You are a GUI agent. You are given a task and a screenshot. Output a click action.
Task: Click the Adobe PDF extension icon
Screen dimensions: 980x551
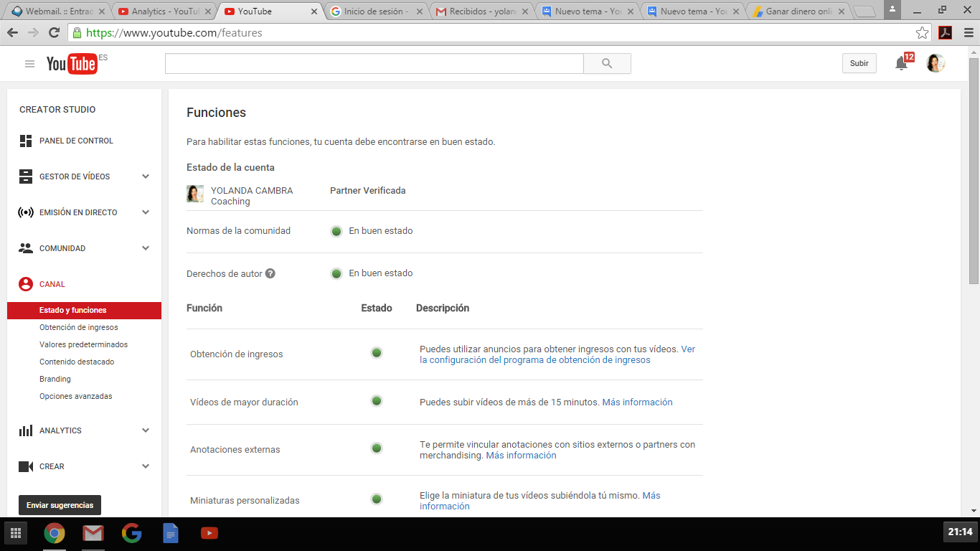coord(946,33)
